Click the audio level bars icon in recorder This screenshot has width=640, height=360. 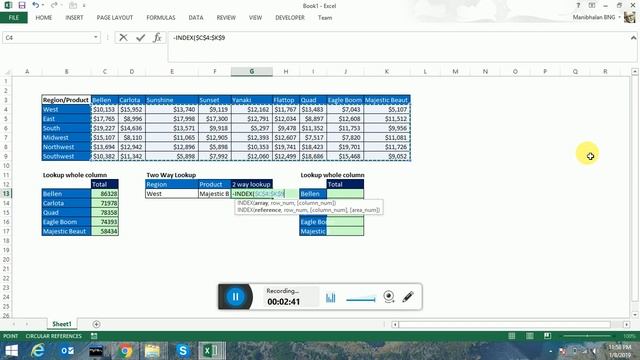point(331,298)
